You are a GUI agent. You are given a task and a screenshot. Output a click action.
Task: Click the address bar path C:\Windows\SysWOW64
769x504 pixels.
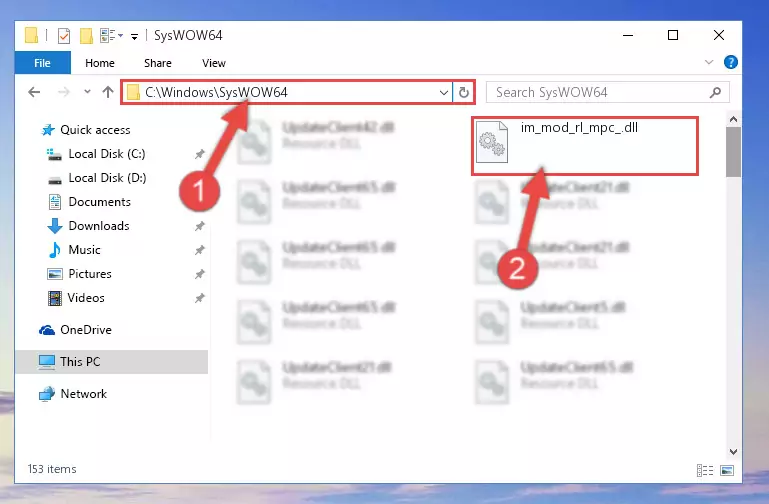pos(216,92)
